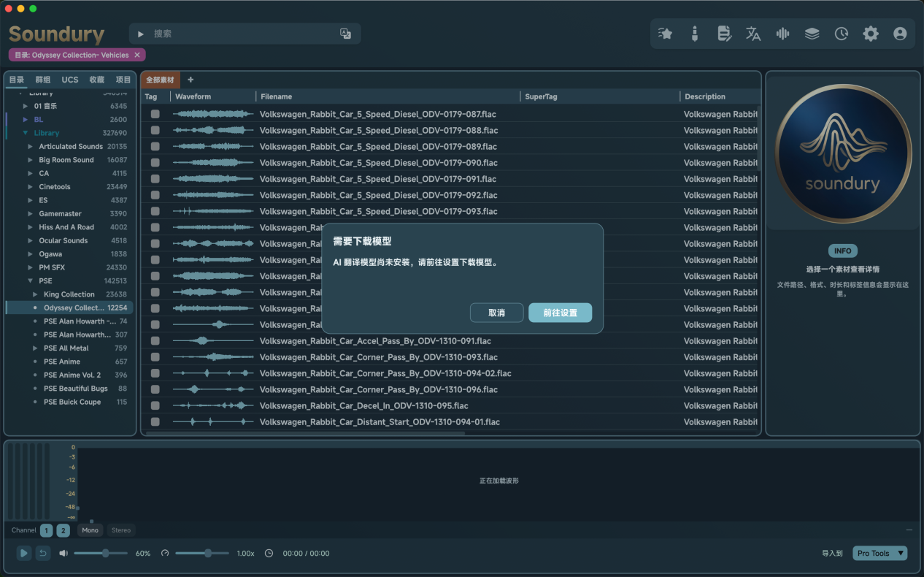Click the INFO badge
The width and height of the screenshot is (924, 577).
[x=843, y=251]
